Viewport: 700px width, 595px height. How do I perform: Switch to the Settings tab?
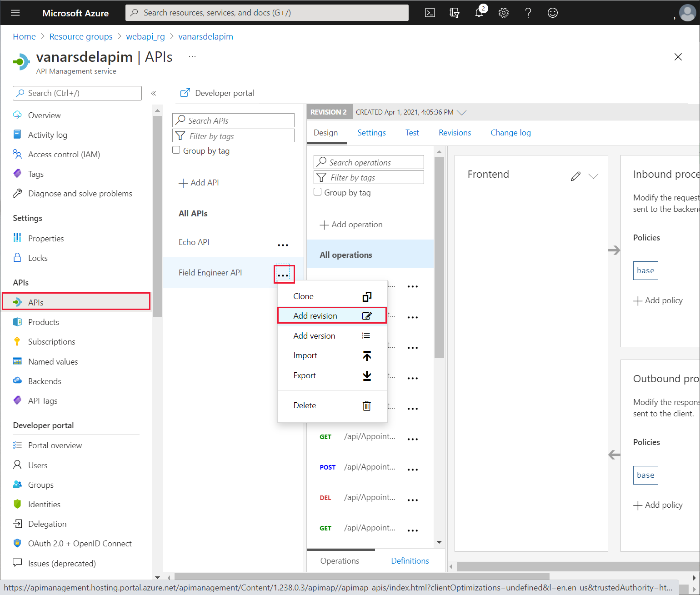click(371, 133)
